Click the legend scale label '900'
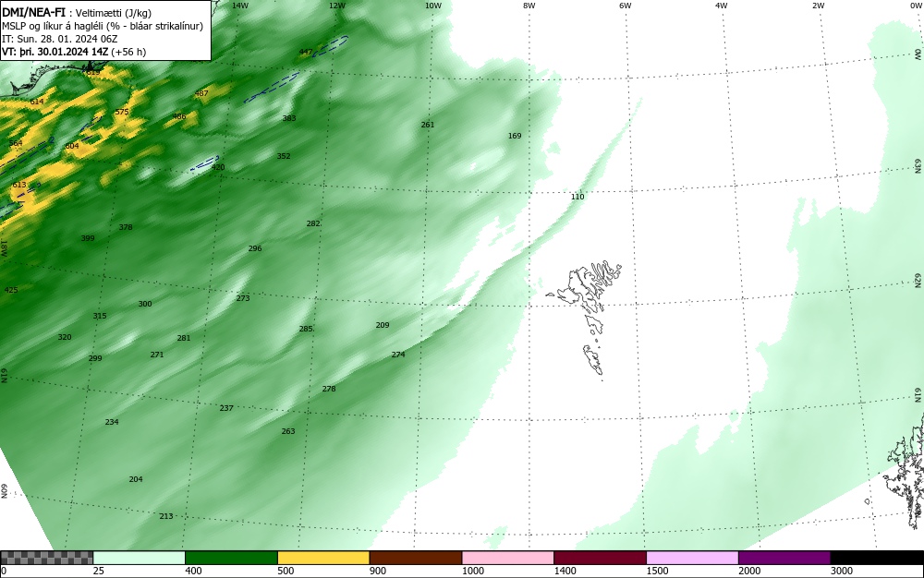The height and width of the screenshot is (578, 924). (378, 571)
